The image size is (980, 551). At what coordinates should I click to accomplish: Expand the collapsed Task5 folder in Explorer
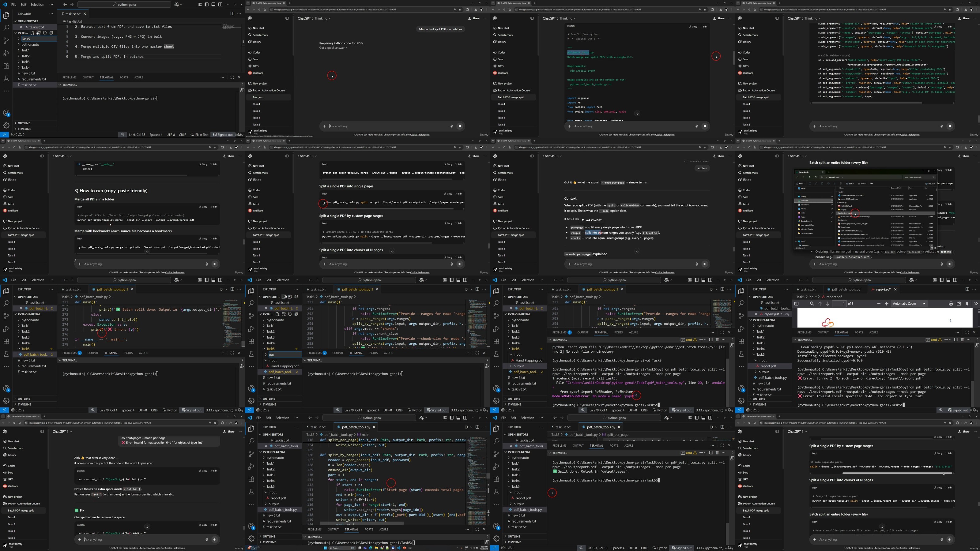[x=26, y=38]
